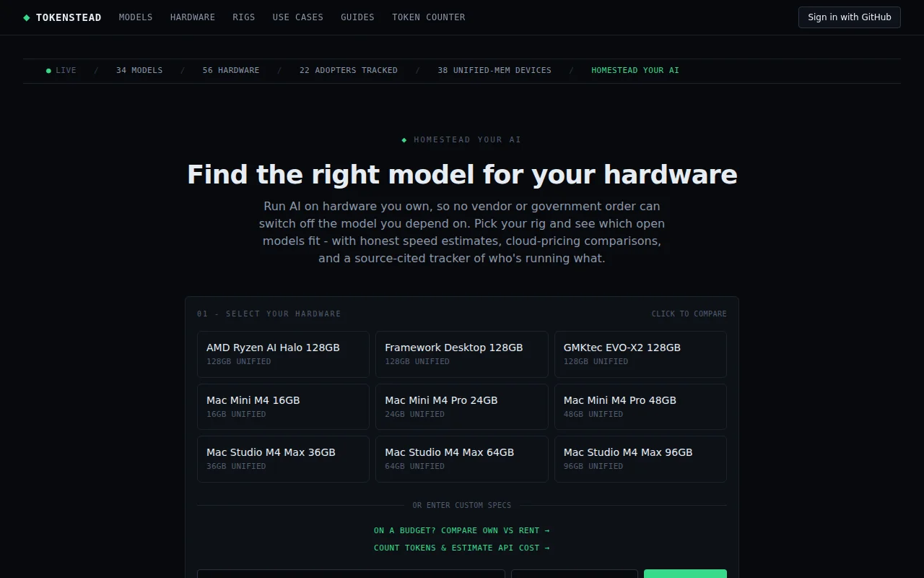Screen dimensions: 924x578
Task: Click the green Homestead Your AI ticker text
Action: pos(635,71)
